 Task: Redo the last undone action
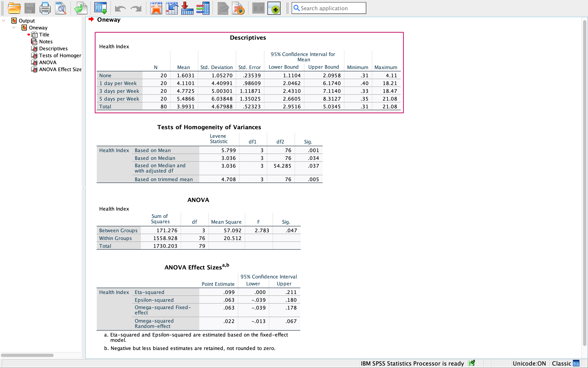(x=136, y=9)
